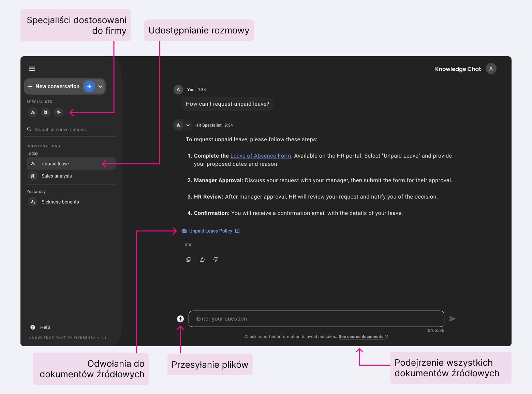Give the response a thumbs up

(202, 259)
